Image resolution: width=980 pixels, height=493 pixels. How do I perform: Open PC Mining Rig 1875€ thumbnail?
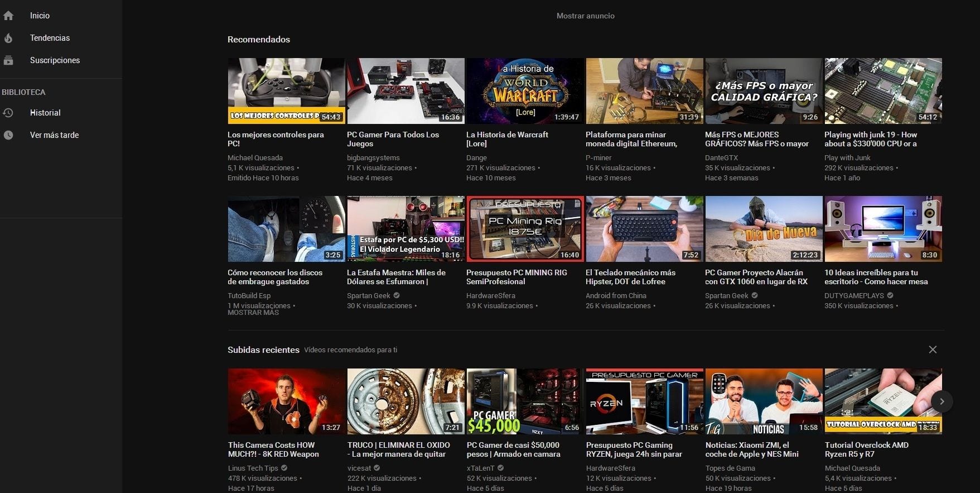tap(525, 228)
